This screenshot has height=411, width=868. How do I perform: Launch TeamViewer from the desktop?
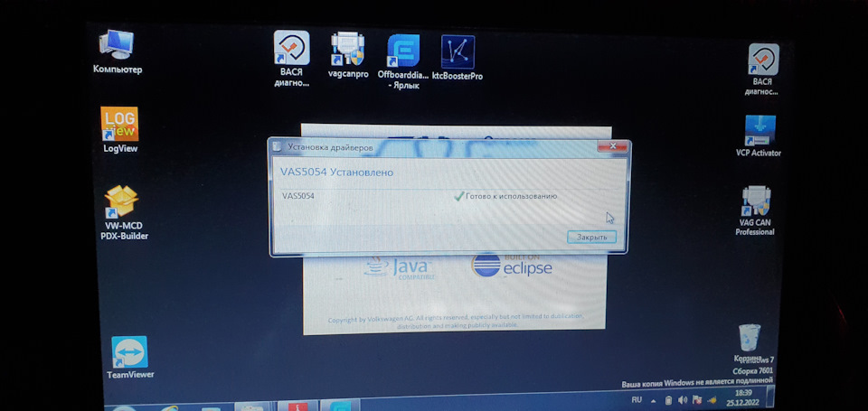pos(129,358)
